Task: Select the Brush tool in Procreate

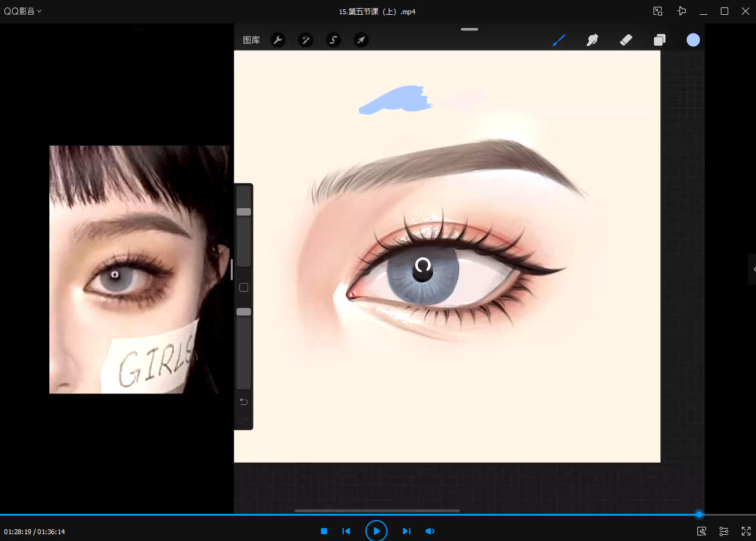Action: pyautogui.click(x=559, y=40)
